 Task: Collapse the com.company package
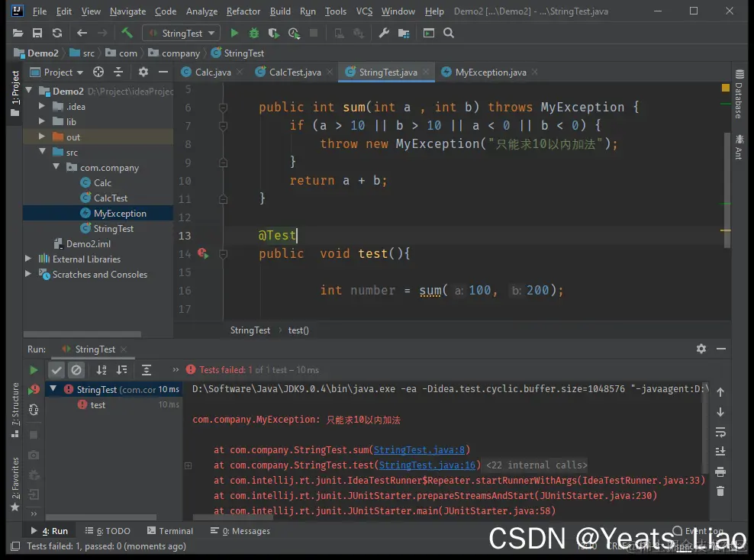56,167
